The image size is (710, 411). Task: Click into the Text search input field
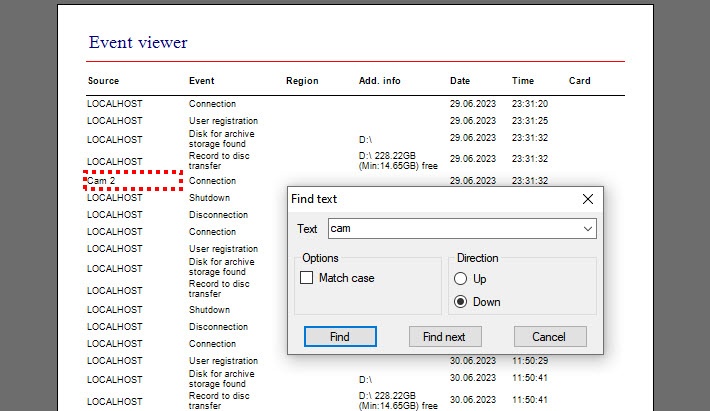coord(450,229)
